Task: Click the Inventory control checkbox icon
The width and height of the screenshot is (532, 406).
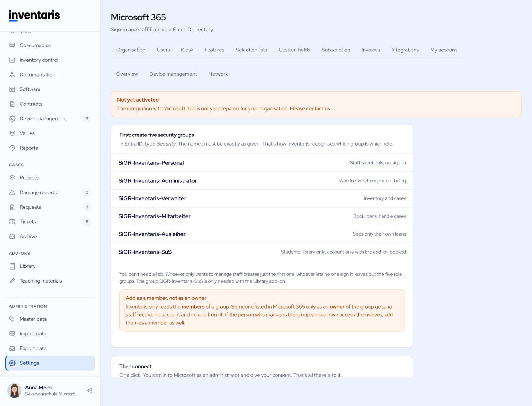Action: [12, 60]
